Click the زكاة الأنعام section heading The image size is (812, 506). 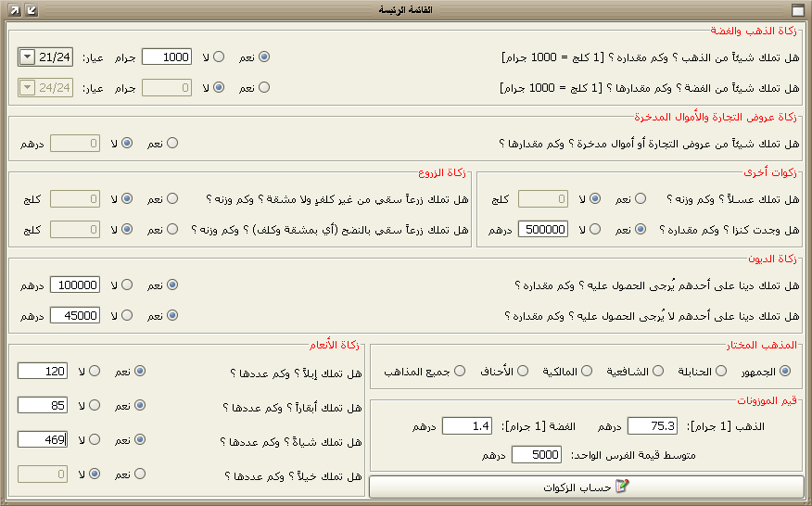coord(335,345)
